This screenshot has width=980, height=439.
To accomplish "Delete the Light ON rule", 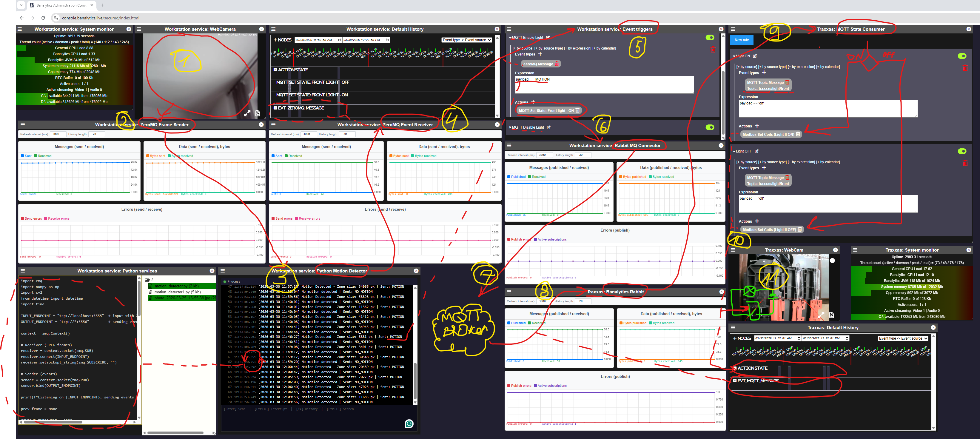I will [965, 68].
